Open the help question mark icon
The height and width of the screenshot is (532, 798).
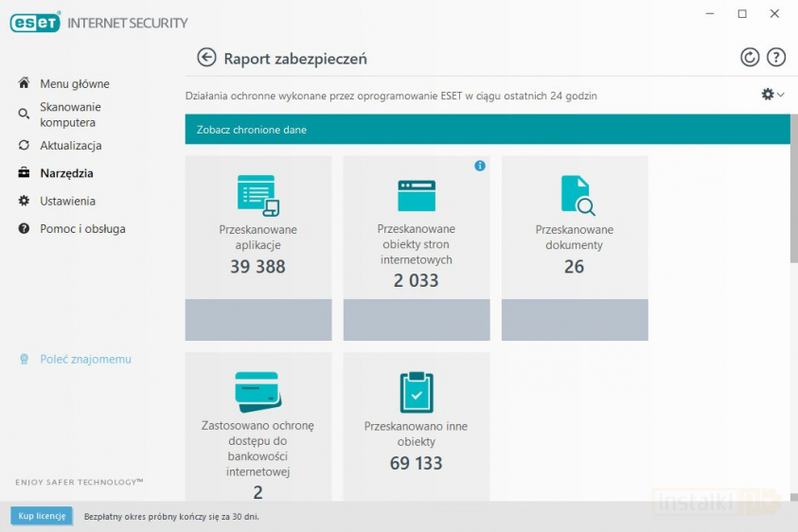[776, 58]
